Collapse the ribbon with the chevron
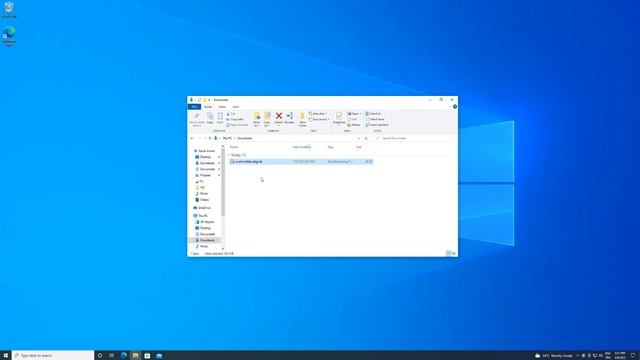Screen dimensions: 640x360 [x=449, y=107]
